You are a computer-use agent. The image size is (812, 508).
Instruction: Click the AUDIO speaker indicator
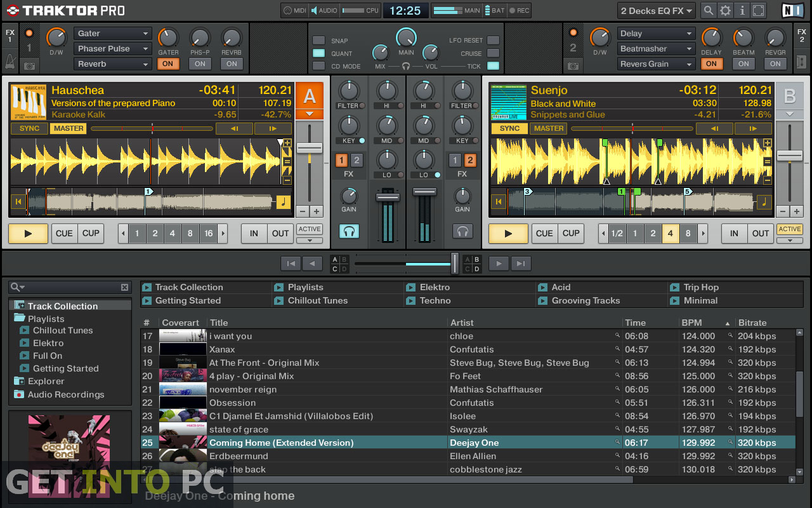tap(324, 10)
